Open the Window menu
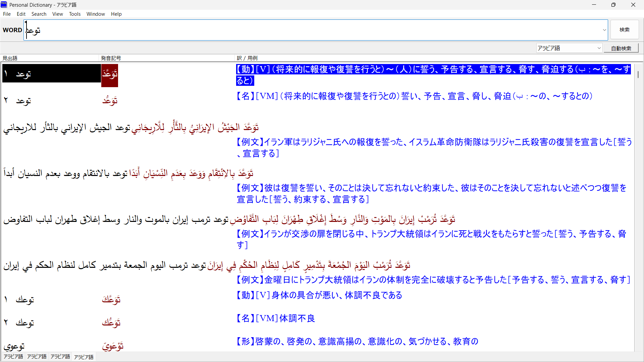This screenshot has width=644, height=362. click(96, 14)
